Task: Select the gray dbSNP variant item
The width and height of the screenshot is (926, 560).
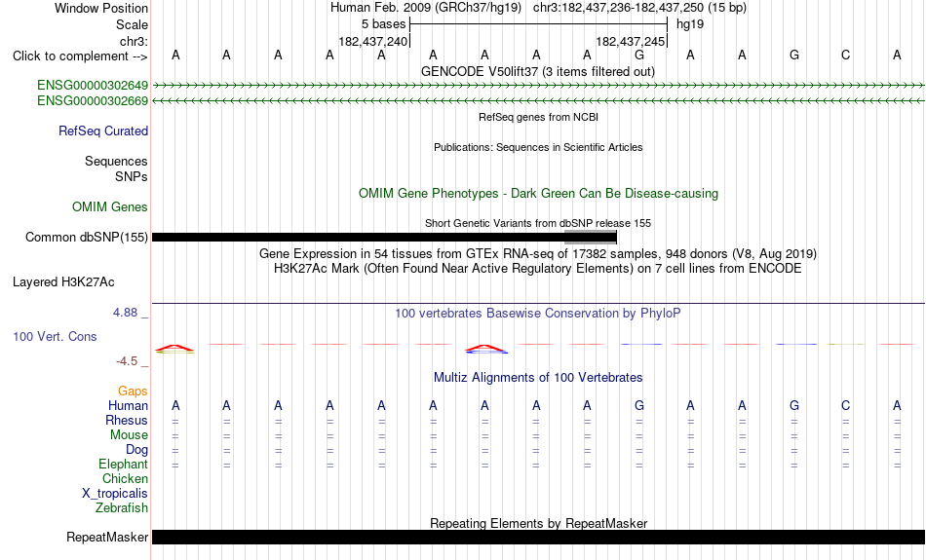Action: tap(591, 238)
